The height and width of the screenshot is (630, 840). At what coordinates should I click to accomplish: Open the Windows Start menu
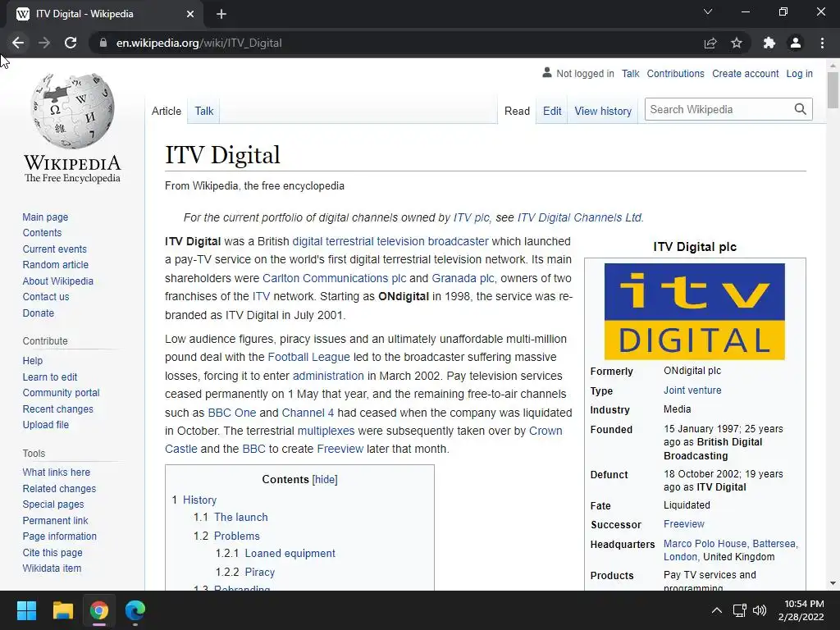point(26,610)
